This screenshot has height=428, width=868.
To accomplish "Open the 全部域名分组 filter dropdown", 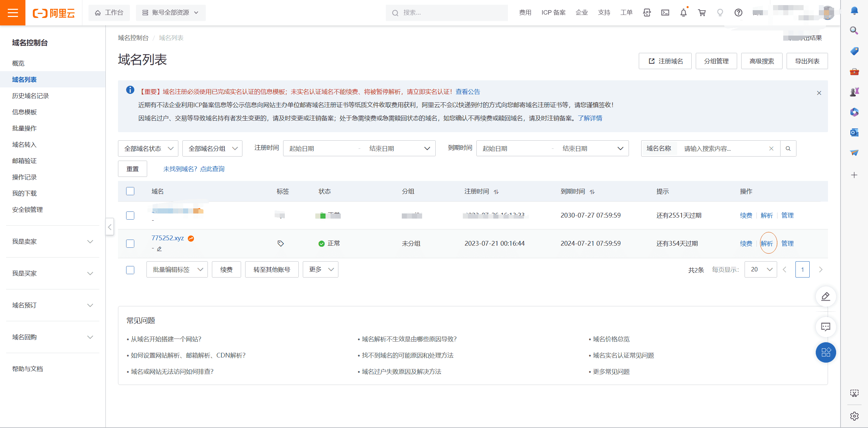I will pos(212,148).
